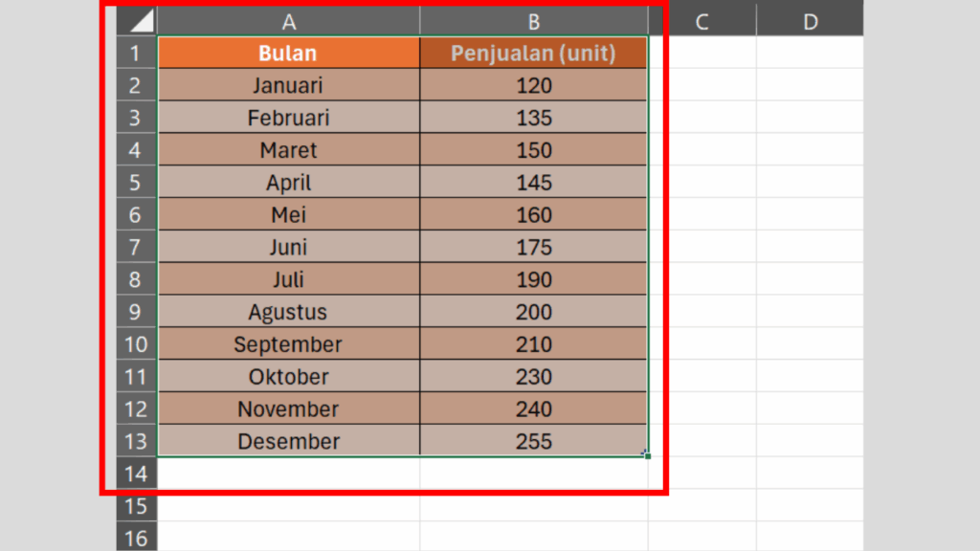Click row header 14
Image resolution: width=980 pixels, height=551 pixels.
[136, 474]
